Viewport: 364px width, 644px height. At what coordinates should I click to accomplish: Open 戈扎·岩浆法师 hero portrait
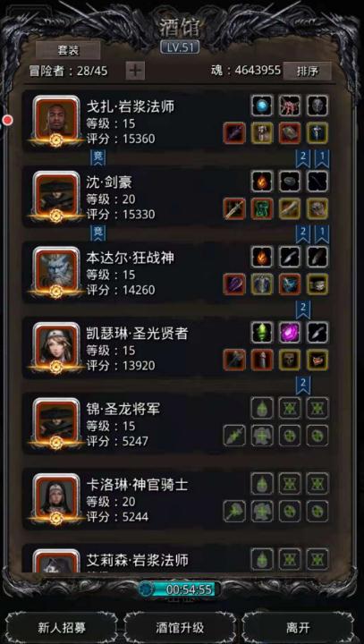point(55,121)
